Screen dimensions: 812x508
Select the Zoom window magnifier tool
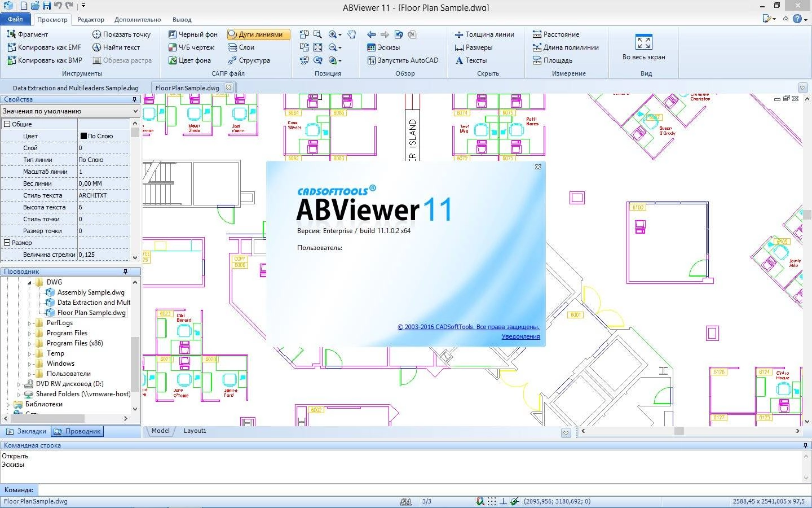coord(317,34)
